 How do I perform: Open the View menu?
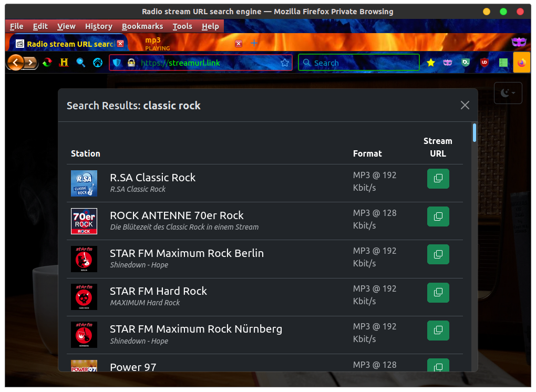click(x=66, y=26)
